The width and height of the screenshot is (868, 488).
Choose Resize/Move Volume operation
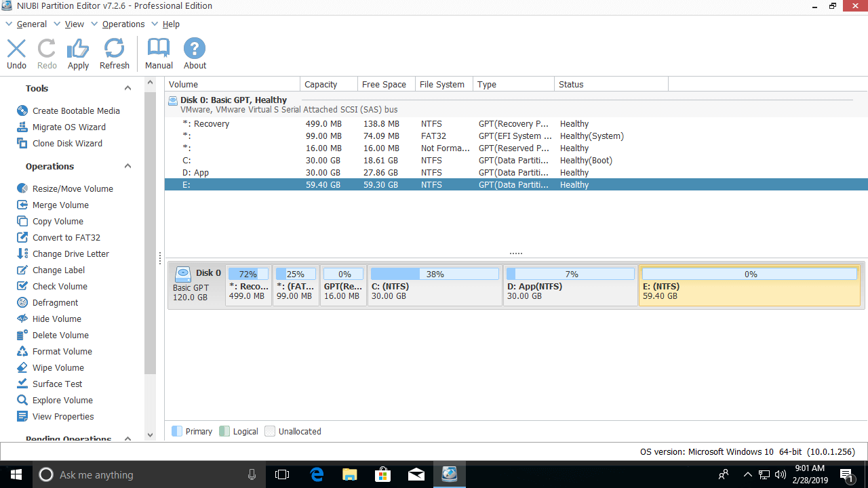pyautogui.click(x=73, y=188)
